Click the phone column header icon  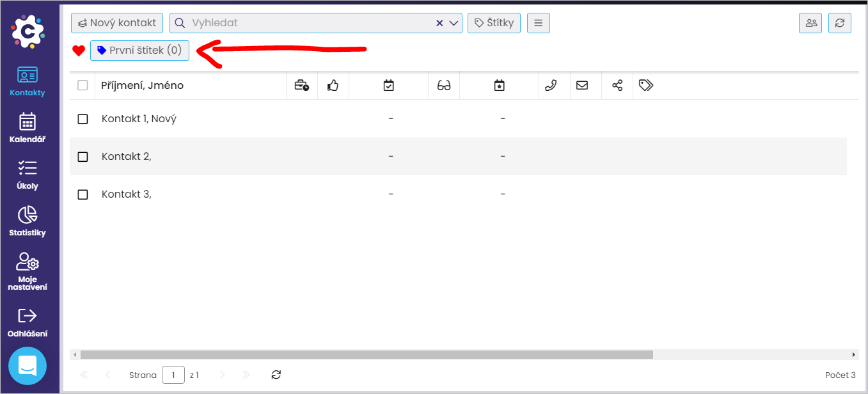tap(551, 85)
